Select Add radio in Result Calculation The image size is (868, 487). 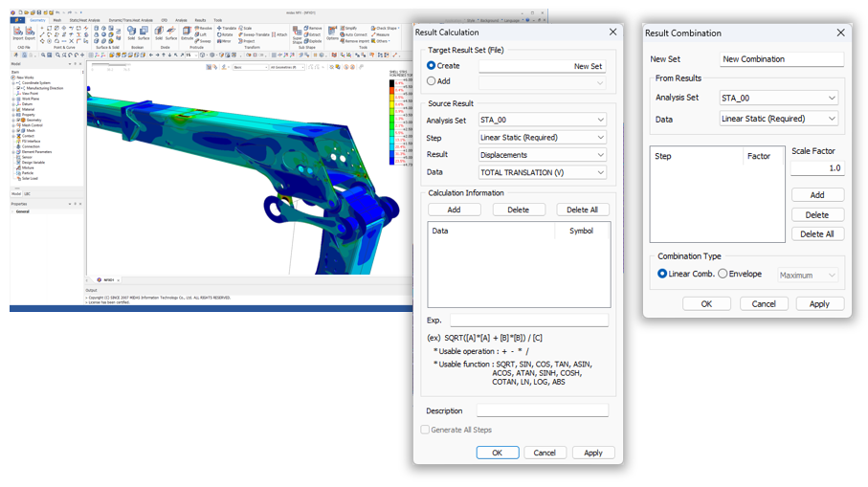tap(431, 80)
